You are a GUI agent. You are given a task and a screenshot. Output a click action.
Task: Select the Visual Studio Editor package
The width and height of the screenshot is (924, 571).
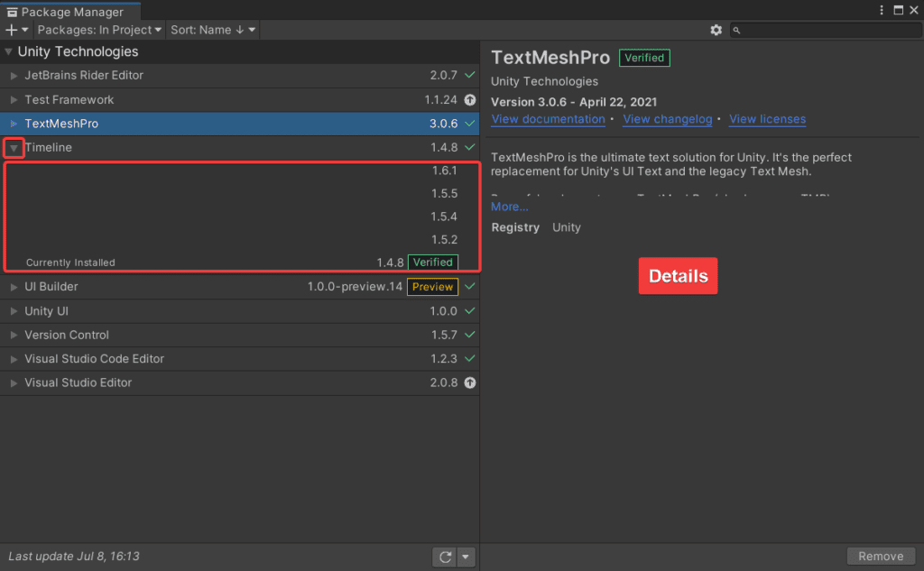239,383
